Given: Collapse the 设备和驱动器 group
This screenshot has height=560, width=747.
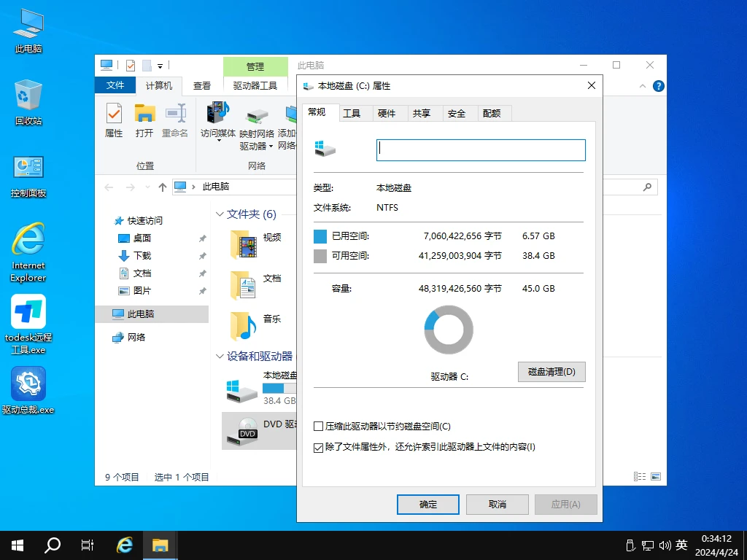Looking at the screenshot, I should tap(220, 356).
